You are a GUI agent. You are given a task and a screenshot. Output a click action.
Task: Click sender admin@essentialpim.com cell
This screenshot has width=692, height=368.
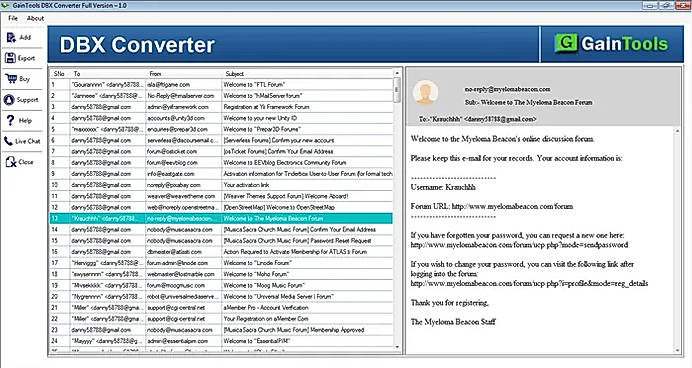pyautogui.click(x=184, y=341)
